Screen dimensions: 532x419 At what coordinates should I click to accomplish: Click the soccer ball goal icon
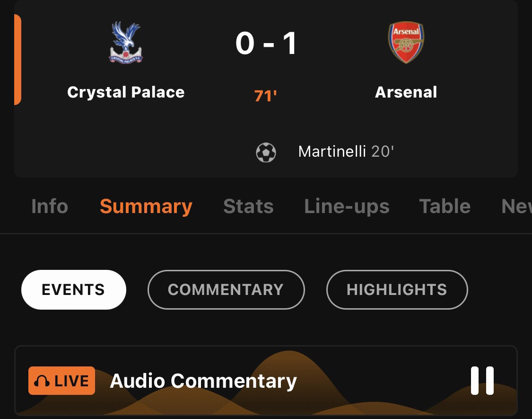tap(266, 152)
